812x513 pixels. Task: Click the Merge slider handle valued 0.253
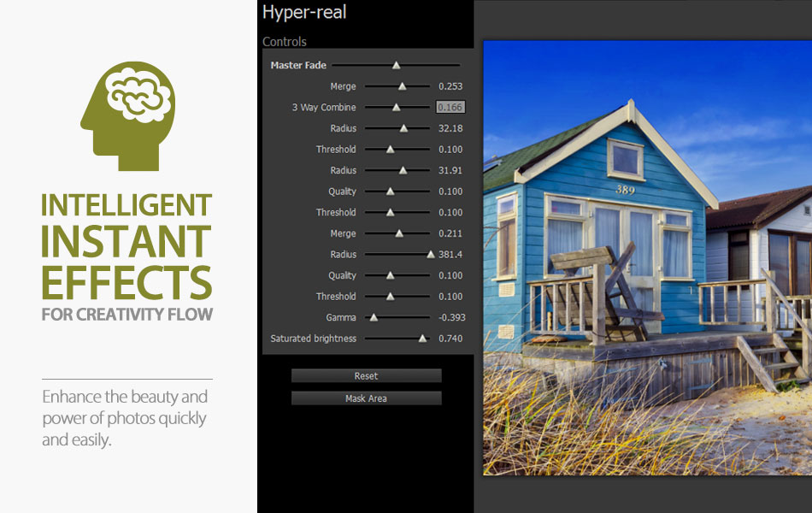402,86
